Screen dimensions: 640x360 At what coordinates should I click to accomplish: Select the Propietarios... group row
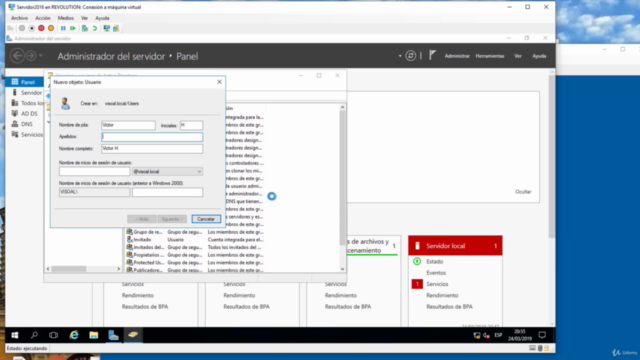[x=195, y=255]
